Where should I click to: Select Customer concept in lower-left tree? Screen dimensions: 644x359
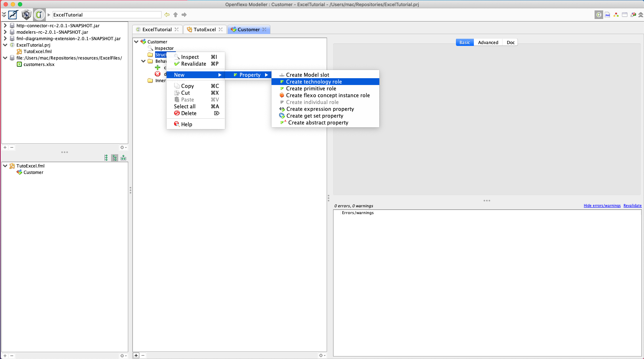[x=33, y=172]
